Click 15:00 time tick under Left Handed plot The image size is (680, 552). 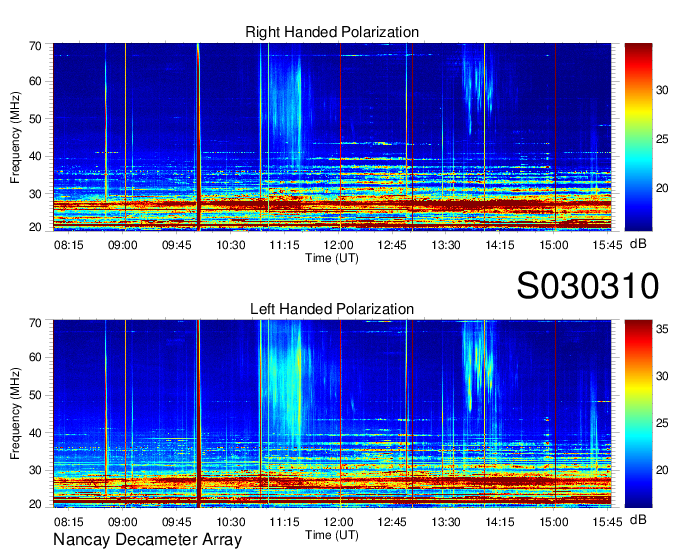click(554, 522)
